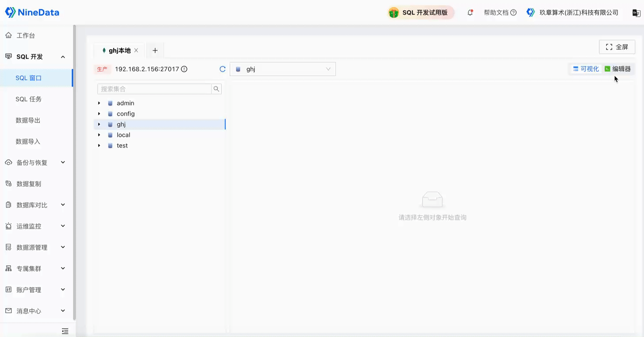Click the 运维监控 alarm icon
Viewport: 644px width, 337px height.
click(x=8, y=226)
